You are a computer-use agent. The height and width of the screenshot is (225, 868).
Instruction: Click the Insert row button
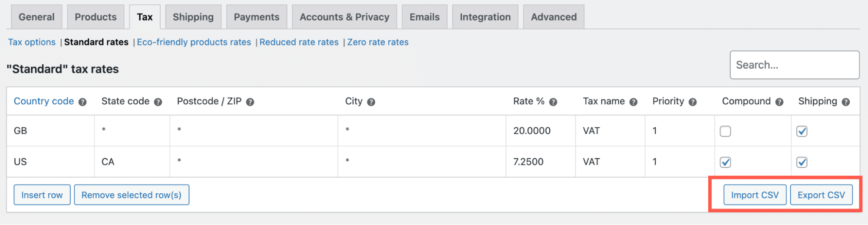point(42,195)
